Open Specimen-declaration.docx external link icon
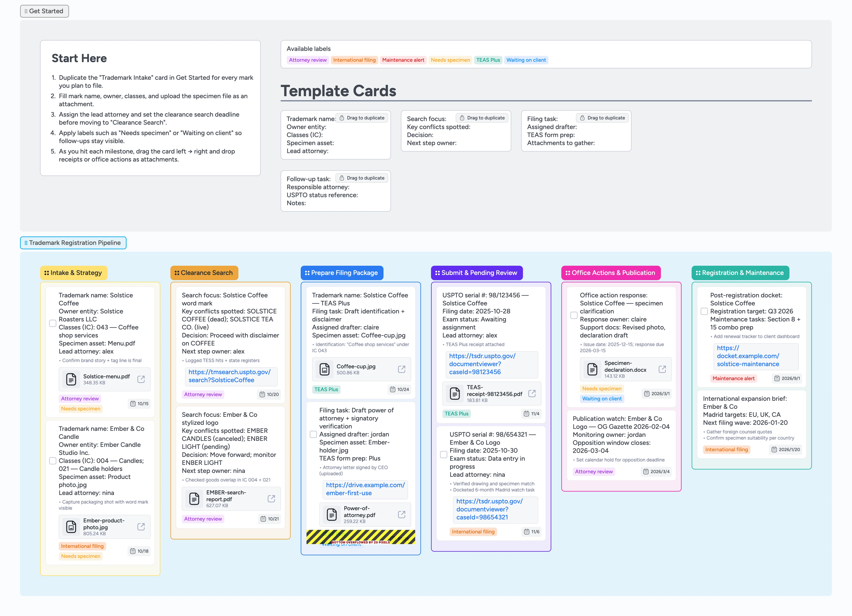The height and width of the screenshot is (616, 852). pyautogui.click(x=662, y=369)
